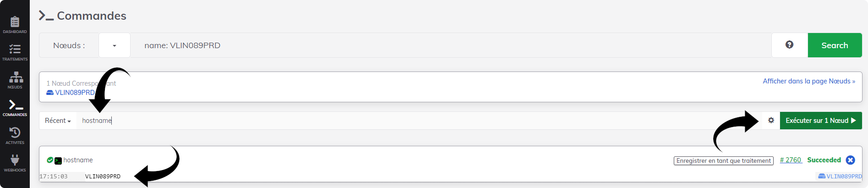This screenshot has height=188, width=868.
Task: Click the help question mark icon
Action: point(789,45)
